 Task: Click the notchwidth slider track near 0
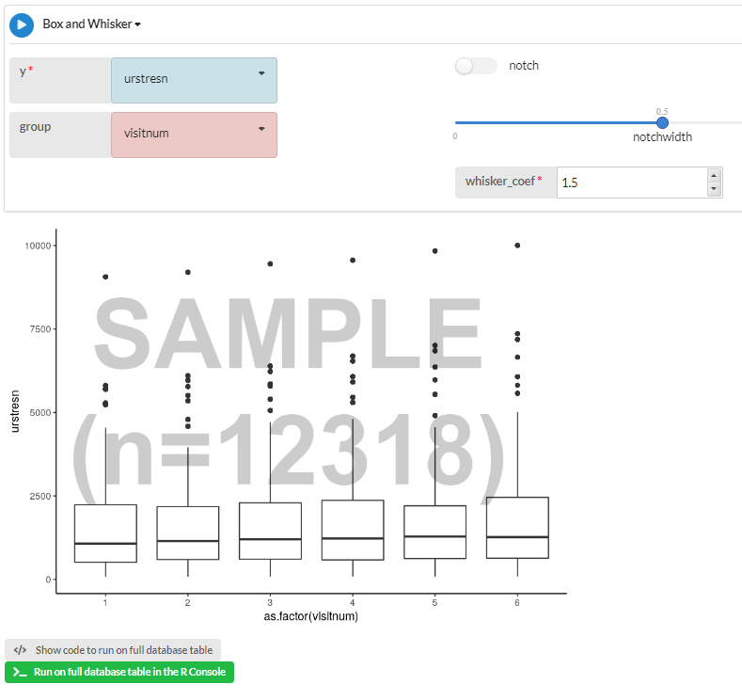(461, 122)
